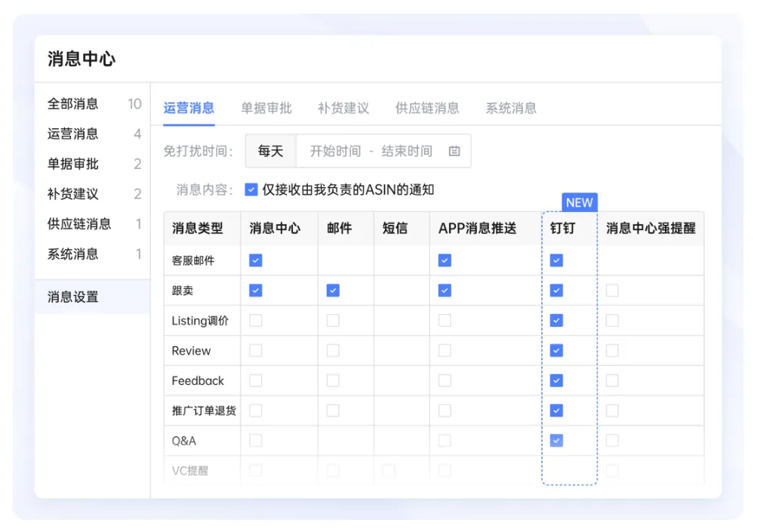Enable Feedback 邮件 checkbox
The image size is (757, 532).
[333, 380]
